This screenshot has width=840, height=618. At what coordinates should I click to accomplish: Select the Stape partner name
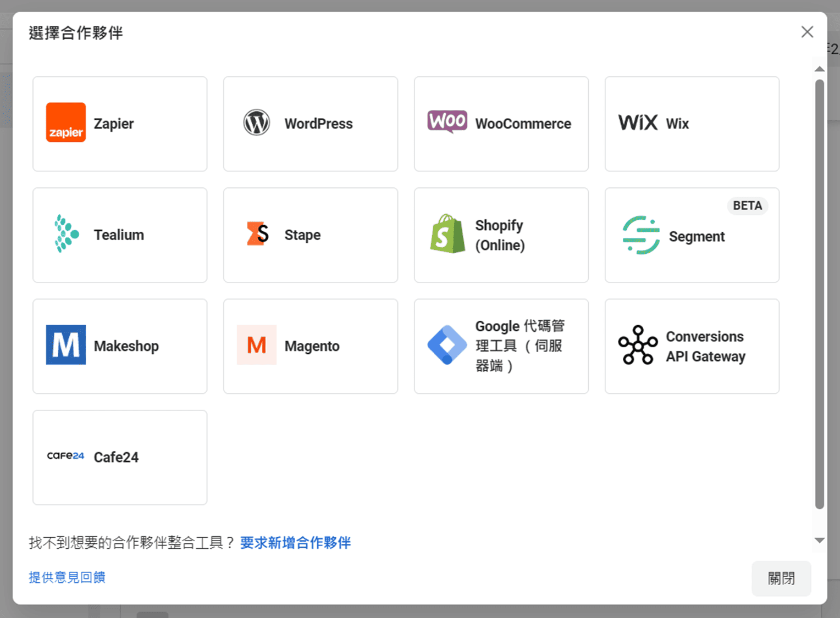click(302, 235)
